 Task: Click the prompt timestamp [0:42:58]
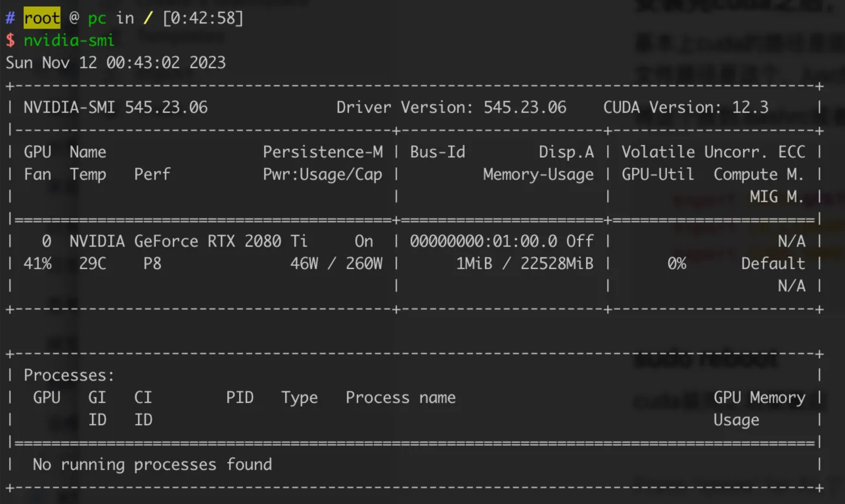click(x=203, y=18)
